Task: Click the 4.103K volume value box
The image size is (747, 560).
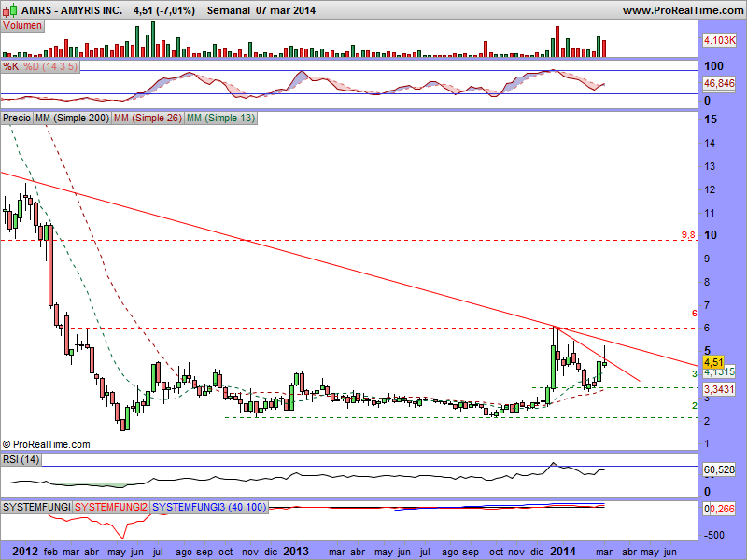Action: 719,40
